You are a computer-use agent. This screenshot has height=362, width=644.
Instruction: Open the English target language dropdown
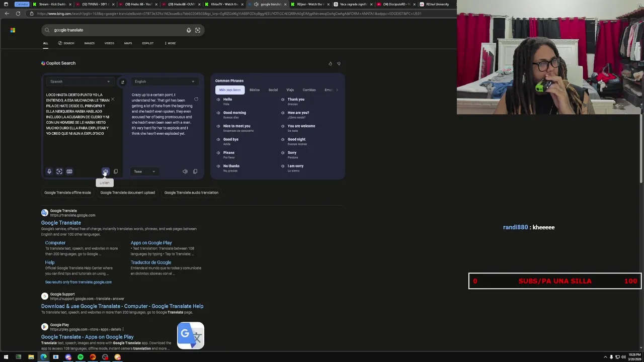tap(164, 81)
